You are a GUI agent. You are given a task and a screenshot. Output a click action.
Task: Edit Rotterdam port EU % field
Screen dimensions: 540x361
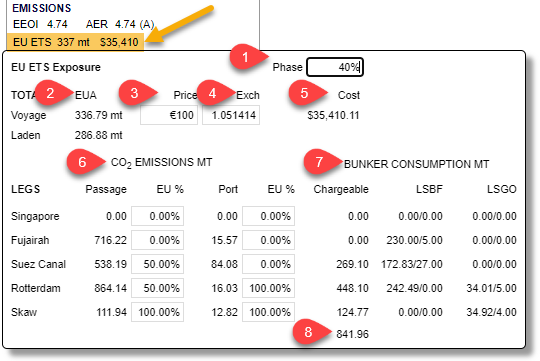(x=268, y=288)
